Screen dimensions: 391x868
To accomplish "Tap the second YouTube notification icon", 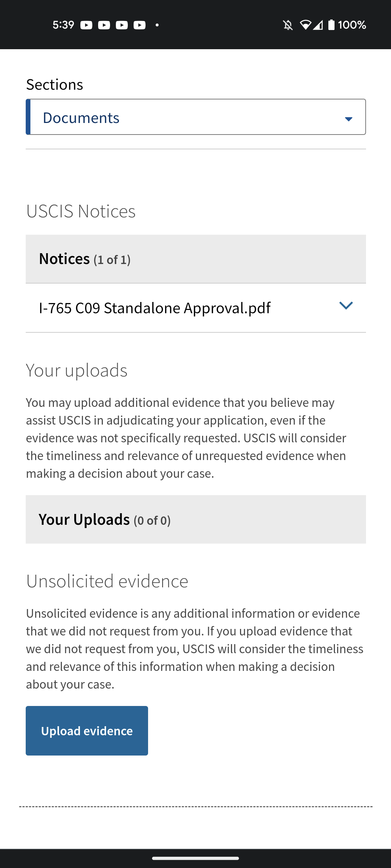I will click(104, 25).
